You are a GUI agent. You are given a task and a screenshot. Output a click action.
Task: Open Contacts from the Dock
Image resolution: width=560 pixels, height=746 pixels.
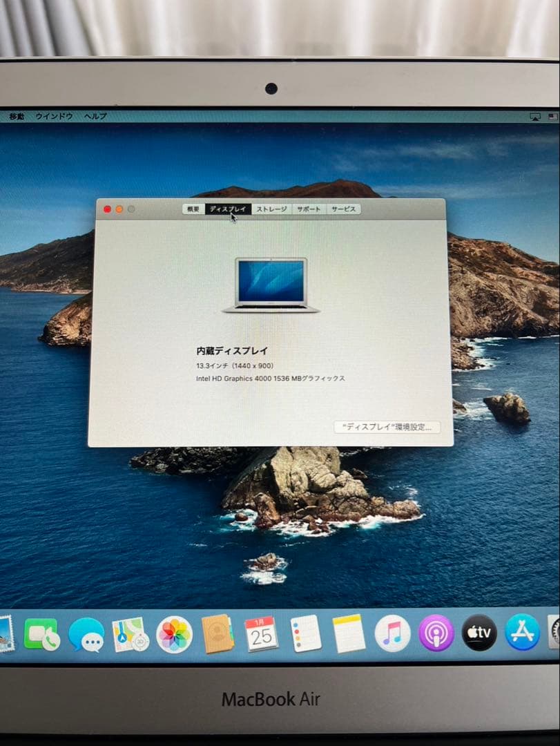[x=218, y=634]
